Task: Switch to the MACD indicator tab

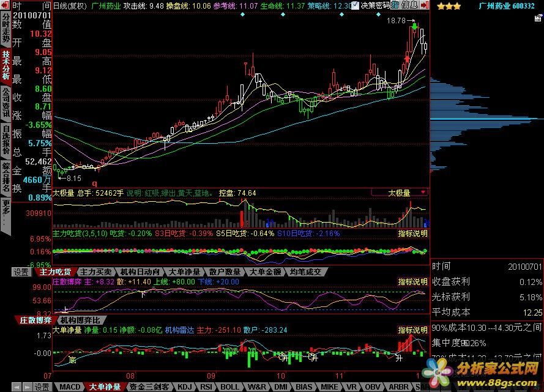Action: 70,386
